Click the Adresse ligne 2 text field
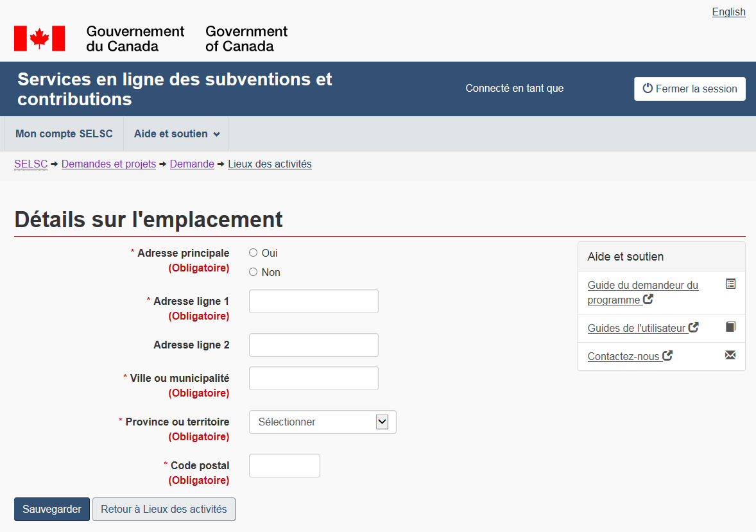The width and height of the screenshot is (756, 532). pos(313,345)
